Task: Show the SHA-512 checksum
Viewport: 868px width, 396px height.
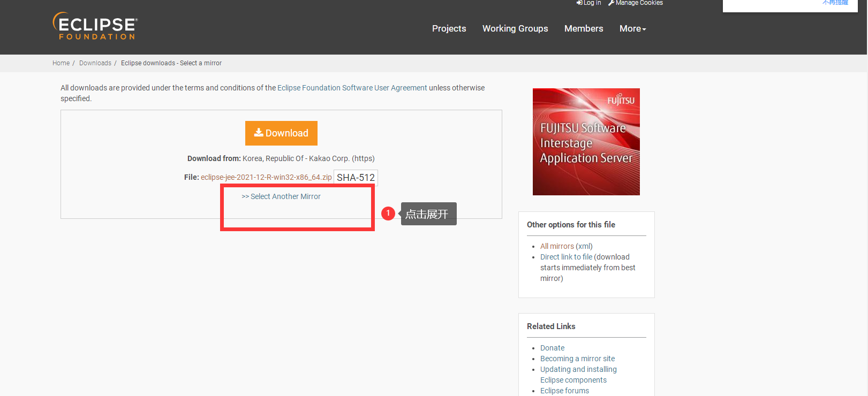Action: pos(356,178)
